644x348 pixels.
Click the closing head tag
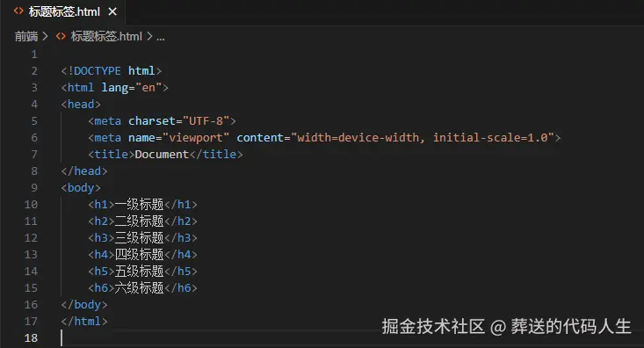coord(84,170)
